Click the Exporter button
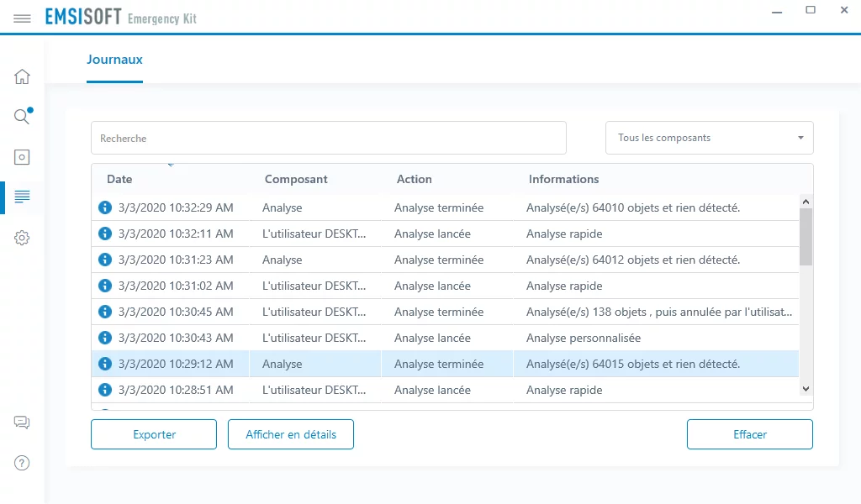This screenshot has width=861, height=504. coord(154,434)
